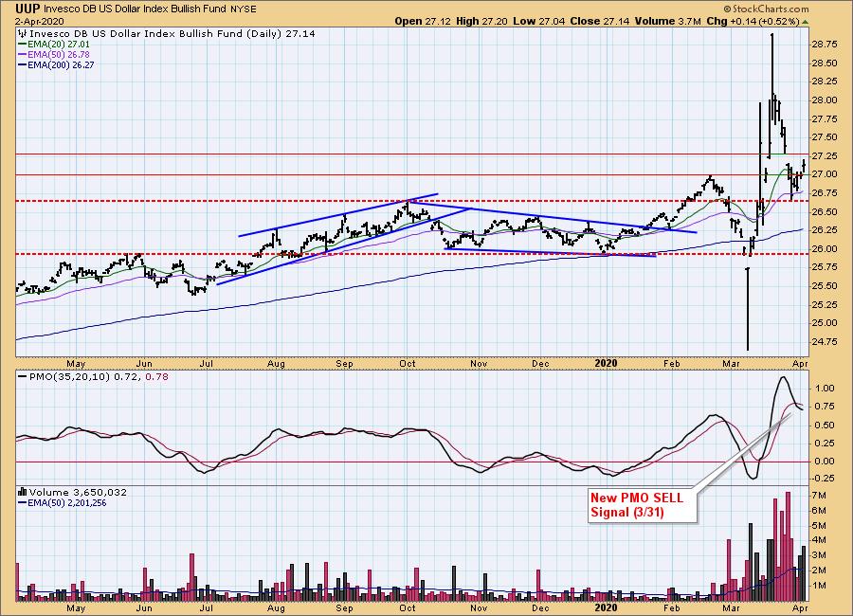853x616 pixels.
Task: Click the 26.00 price axis label
Action: coord(825,248)
